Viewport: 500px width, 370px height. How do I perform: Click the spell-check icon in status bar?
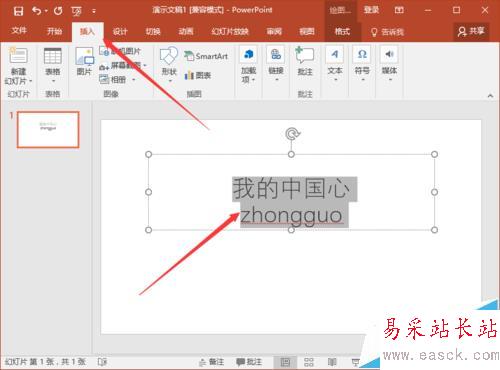pos(102,362)
